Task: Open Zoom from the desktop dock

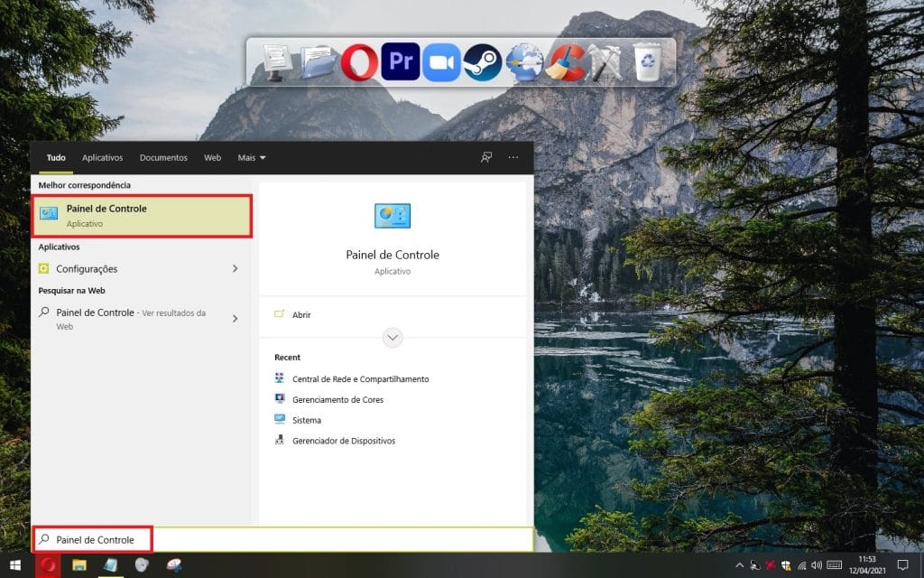Action: click(x=441, y=62)
